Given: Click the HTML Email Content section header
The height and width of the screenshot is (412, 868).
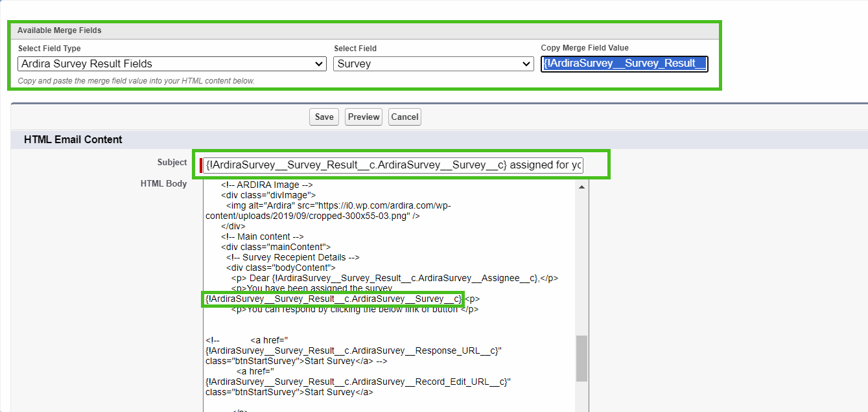Looking at the screenshot, I should [73, 139].
